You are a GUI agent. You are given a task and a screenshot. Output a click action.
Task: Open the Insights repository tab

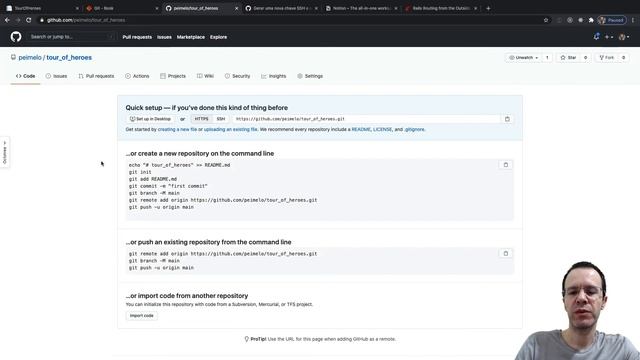(273, 76)
